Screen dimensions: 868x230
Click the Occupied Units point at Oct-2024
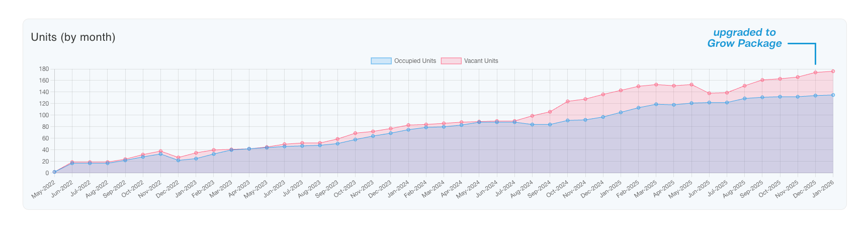coord(567,120)
